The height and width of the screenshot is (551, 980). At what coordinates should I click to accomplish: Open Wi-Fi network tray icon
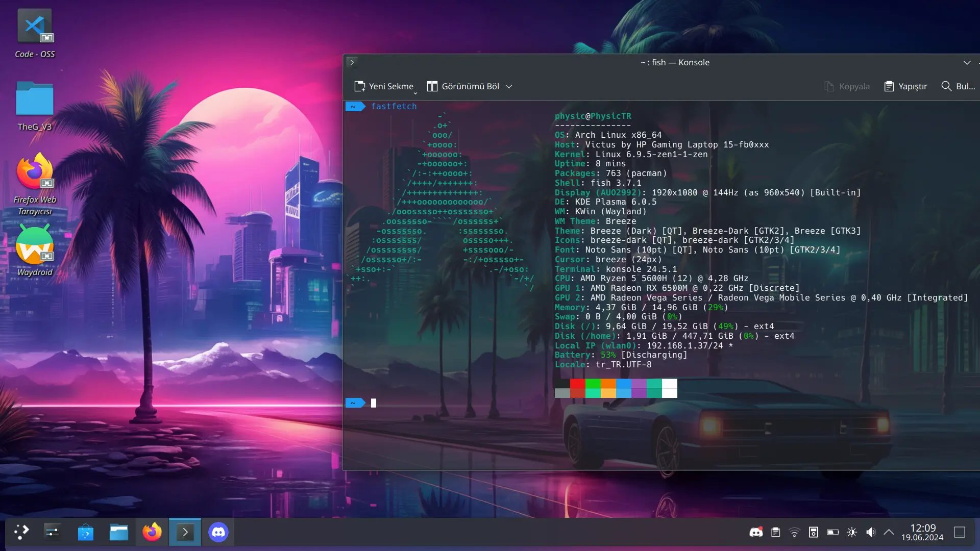point(794,532)
